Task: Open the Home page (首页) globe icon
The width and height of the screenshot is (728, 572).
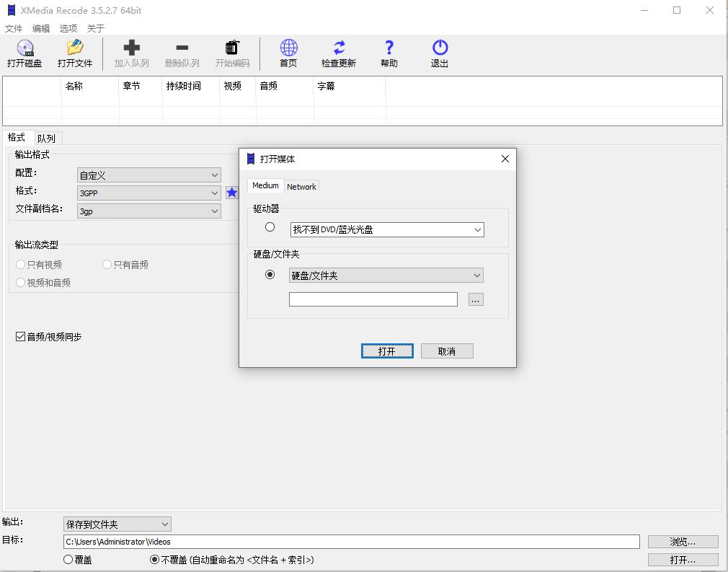Action: tap(288, 48)
